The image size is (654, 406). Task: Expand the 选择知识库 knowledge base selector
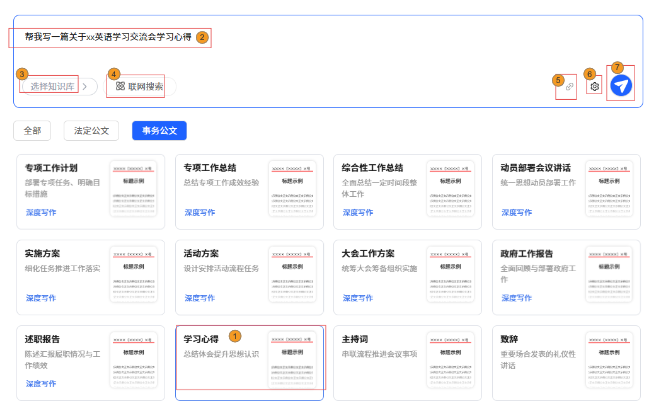click(x=56, y=87)
